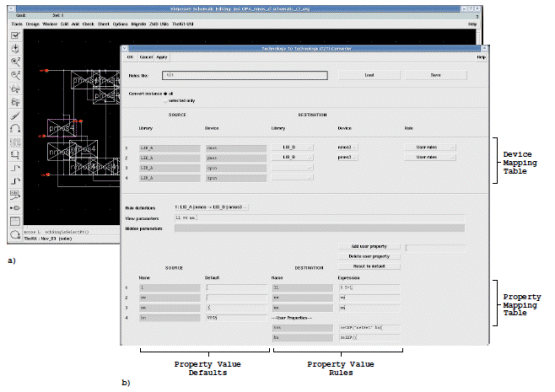The height and width of the screenshot is (392, 555).
Task: Open nmos3 destination Device dropdown
Action: coord(347,147)
